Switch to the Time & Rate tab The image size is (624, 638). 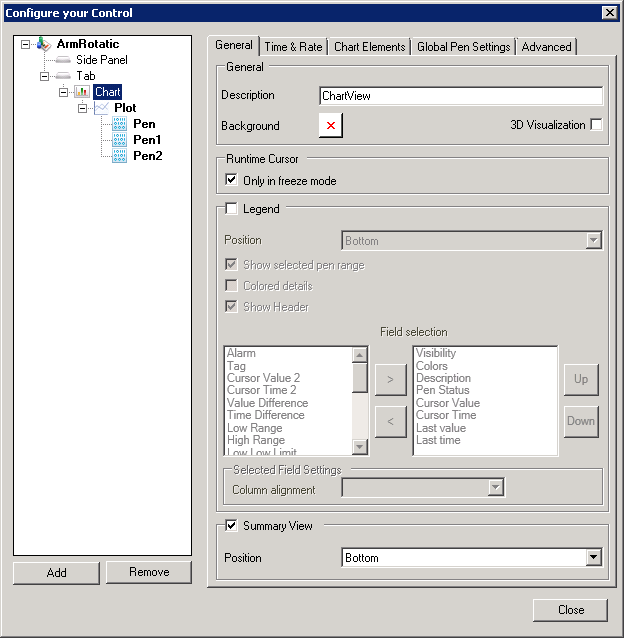293,47
